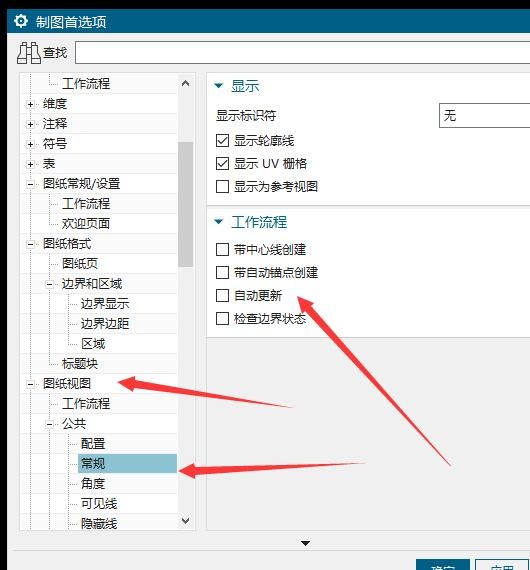
Task: Open the 边界边距 settings item
Action: click(105, 324)
